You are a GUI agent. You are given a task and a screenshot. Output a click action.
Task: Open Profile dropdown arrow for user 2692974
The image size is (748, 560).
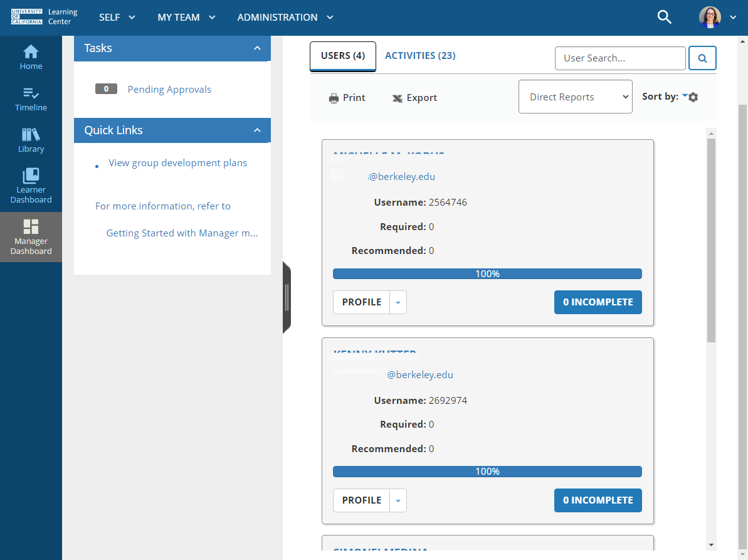[398, 500]
